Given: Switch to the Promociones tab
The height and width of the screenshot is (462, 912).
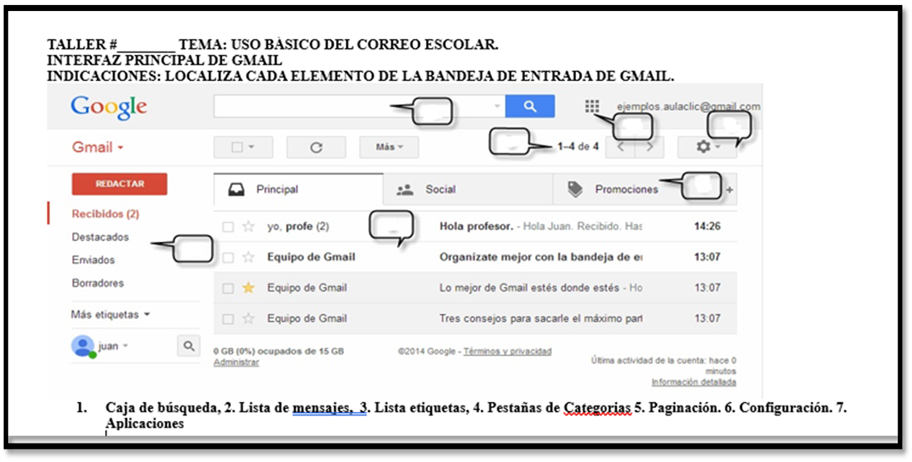Looking at the screenshot, I should point(617,190).
